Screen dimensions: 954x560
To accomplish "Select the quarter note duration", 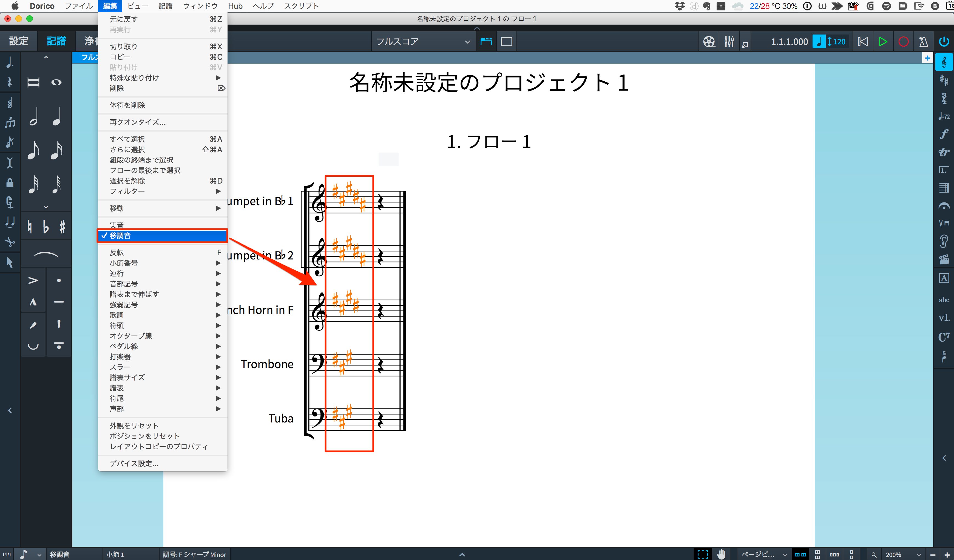I will coord(57,116).
